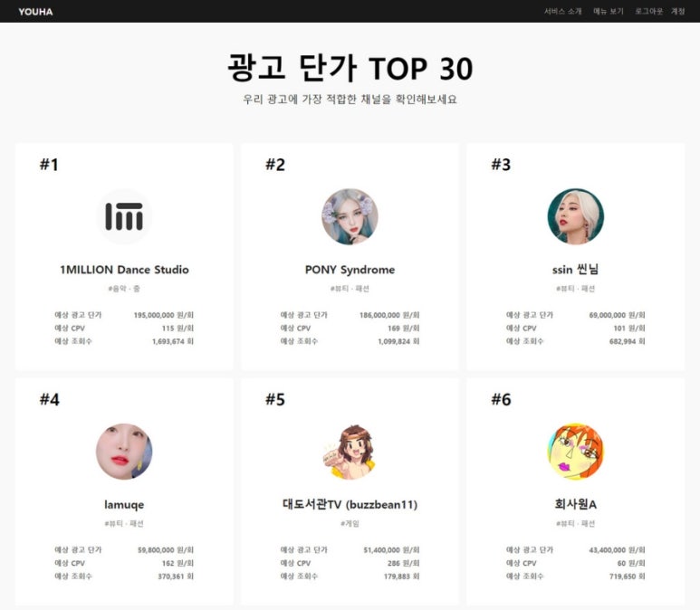Select the 101 원/회 CPV value
Image resolution: width=700 pixels, height=610 pixels.
point(629,328)
